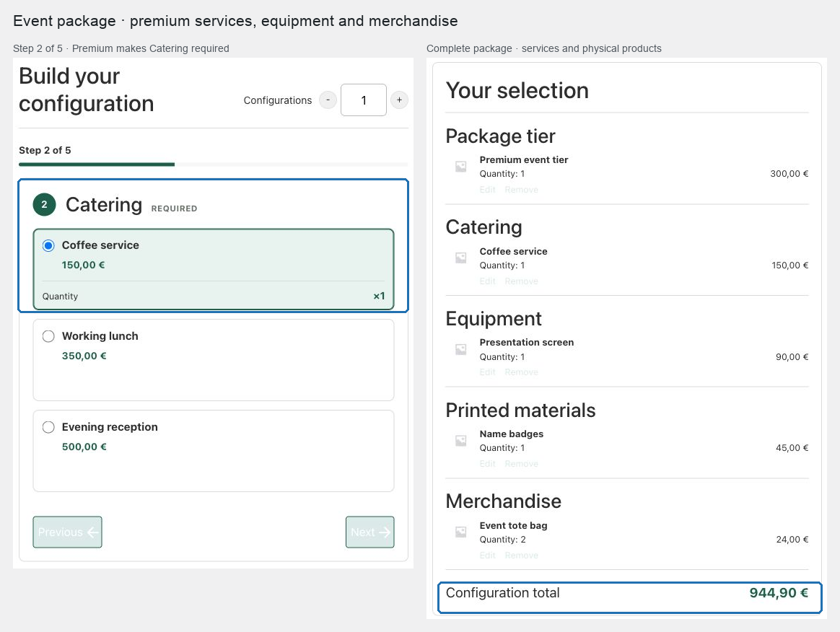Increase the Configurations count with plus

tap(399, 100)
